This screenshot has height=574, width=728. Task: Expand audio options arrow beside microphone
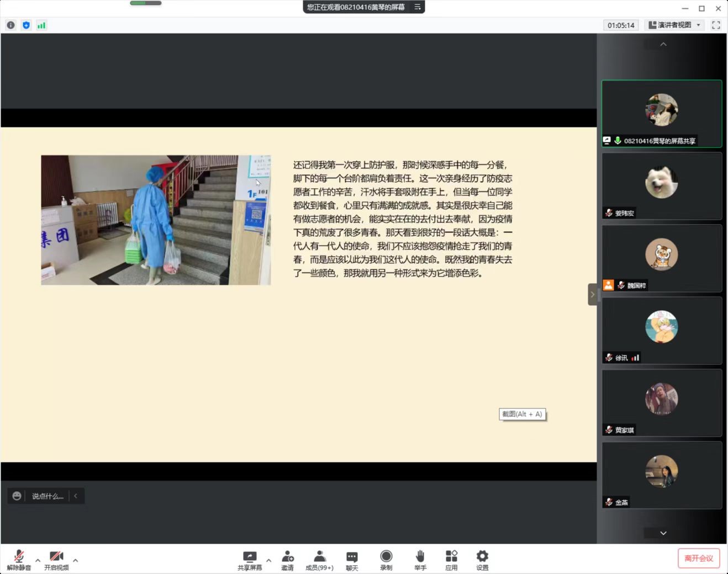click(x=38, y=560)
